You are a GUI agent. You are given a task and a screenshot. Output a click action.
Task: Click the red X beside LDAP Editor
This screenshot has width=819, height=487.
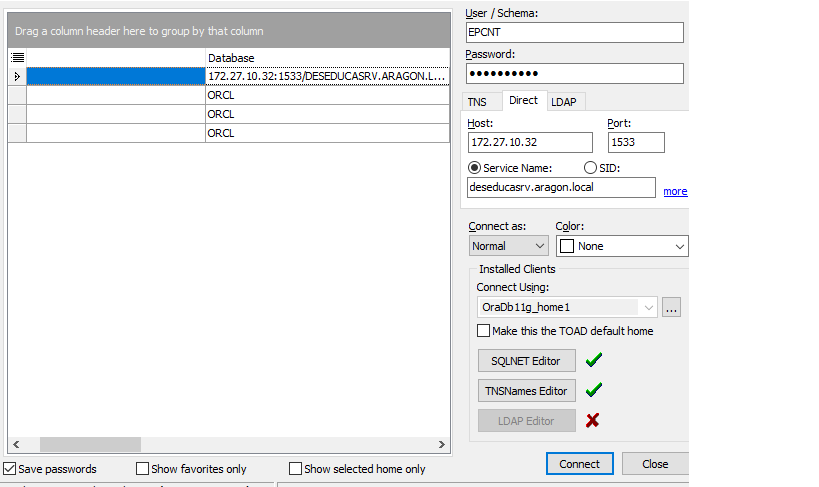593,420
